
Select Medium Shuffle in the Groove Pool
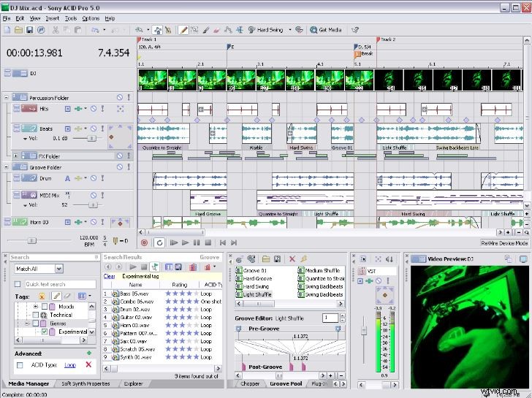tap(319, 270)
